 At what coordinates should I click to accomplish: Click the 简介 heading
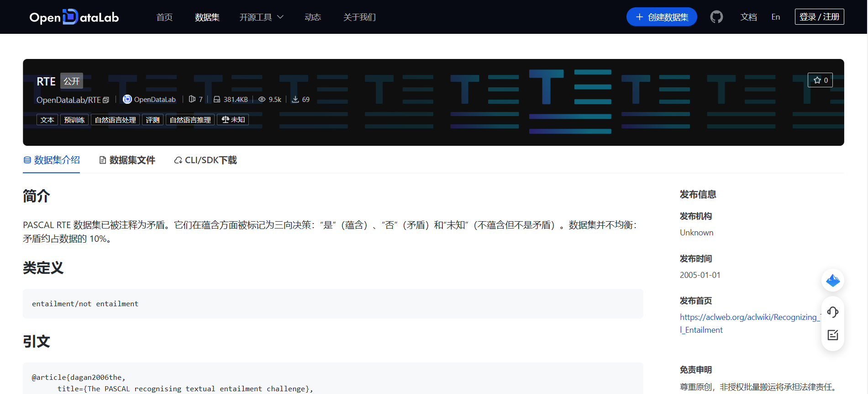37,196
